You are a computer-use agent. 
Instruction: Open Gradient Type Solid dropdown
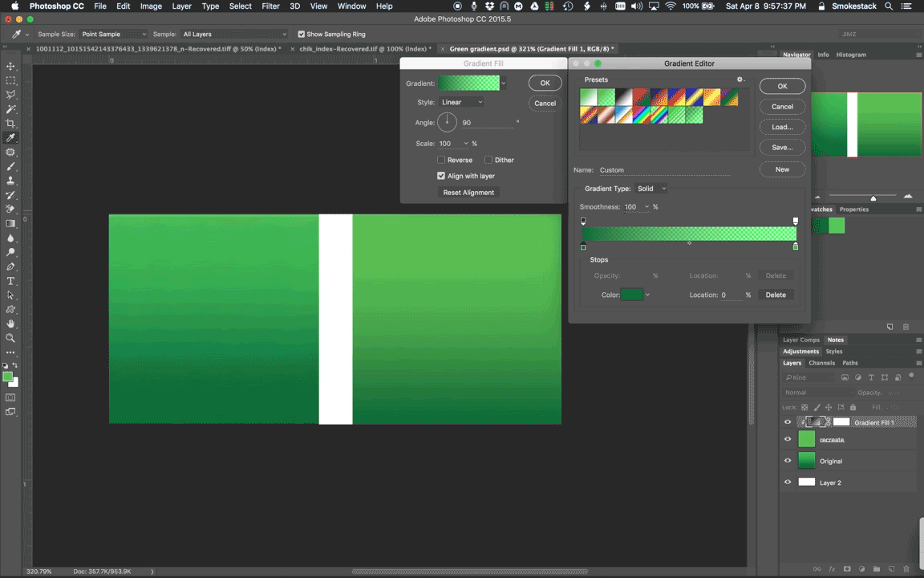click(x=650, y=189)
